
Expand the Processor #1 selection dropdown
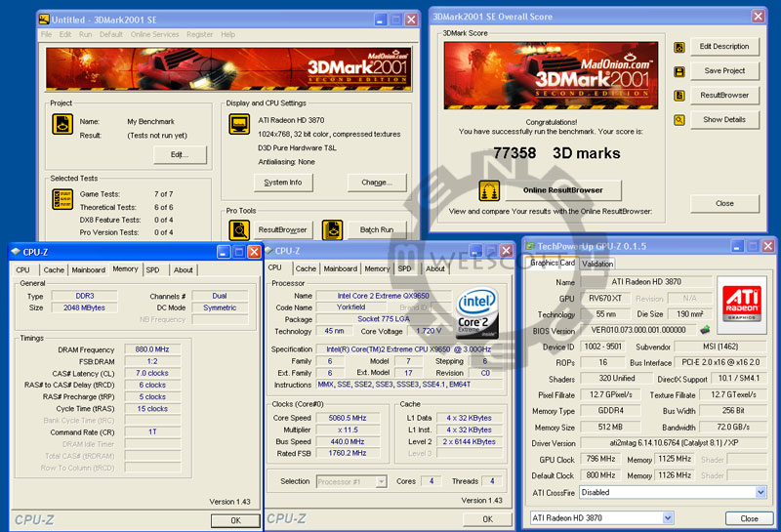point(381,481)
